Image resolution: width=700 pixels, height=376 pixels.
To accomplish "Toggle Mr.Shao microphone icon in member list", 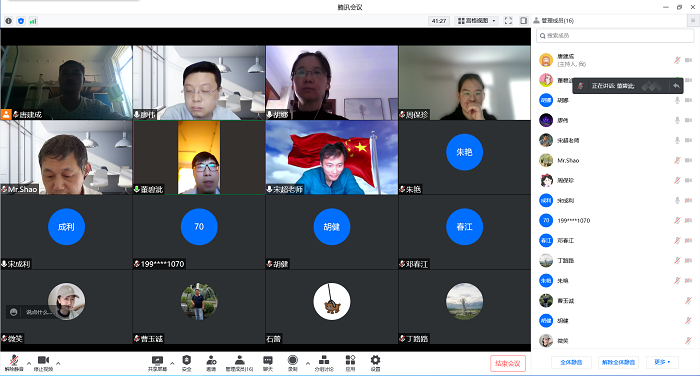I will pyautogui.click(x=677, y=160).
